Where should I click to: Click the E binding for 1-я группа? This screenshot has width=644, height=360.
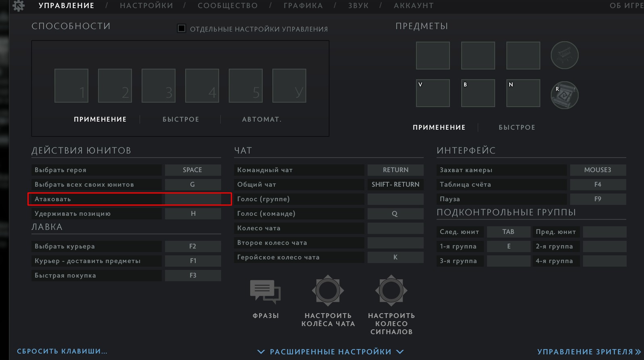tap(509, 246)
